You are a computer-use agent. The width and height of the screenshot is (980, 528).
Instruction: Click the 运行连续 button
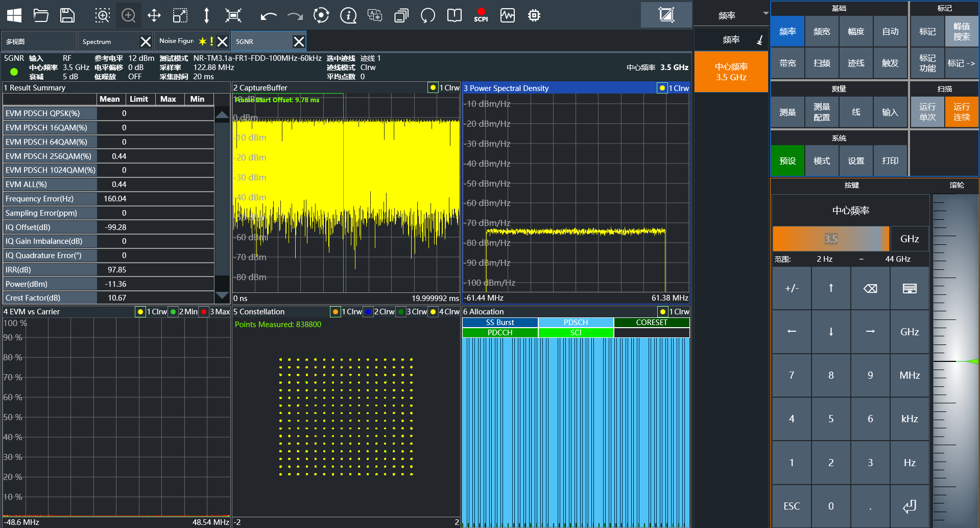[962, 112]
